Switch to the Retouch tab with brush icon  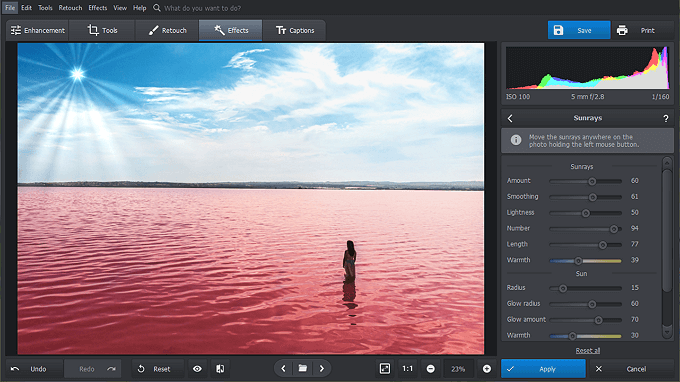(167, 30)
